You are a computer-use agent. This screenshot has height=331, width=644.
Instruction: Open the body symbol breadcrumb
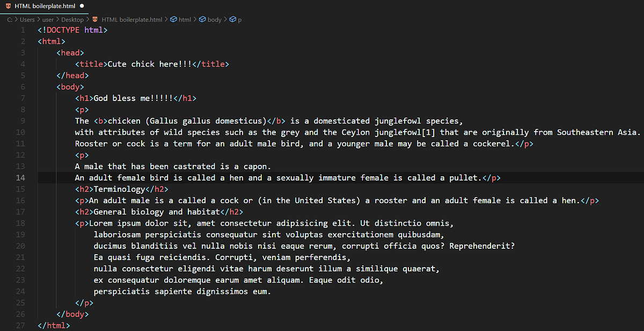(x=215, y=19)
